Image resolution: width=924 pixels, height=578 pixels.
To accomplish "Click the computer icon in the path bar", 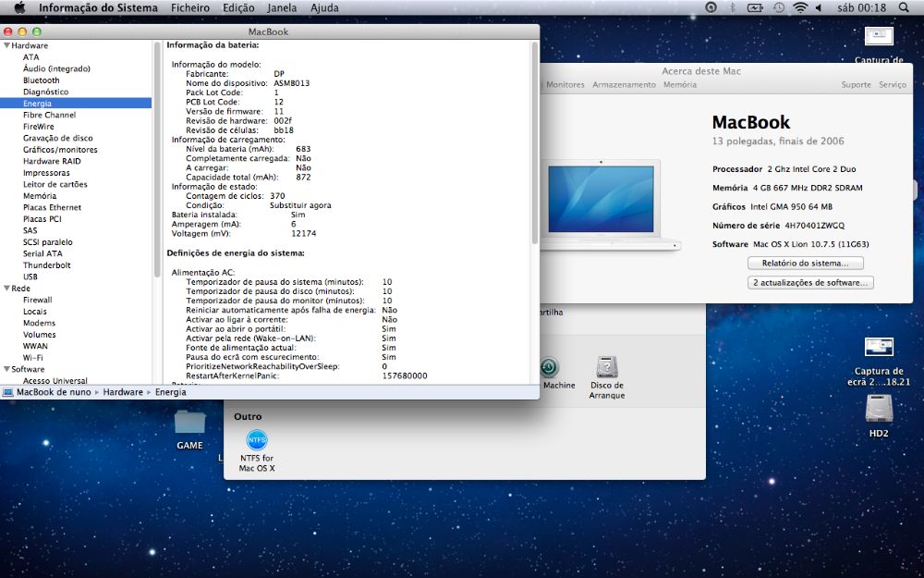I will (x=7, y=391).
